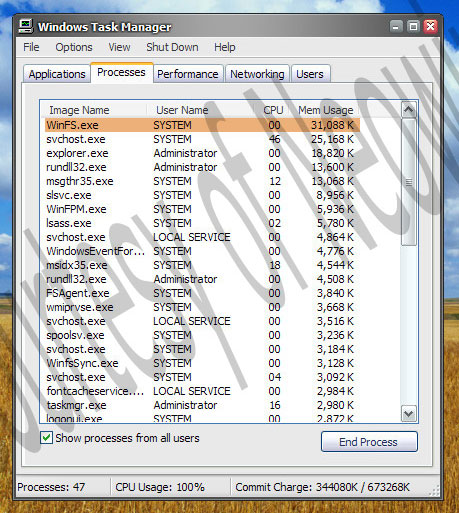Toggle Show processes from all users
The image size is (459, 513).
click(x=46, y=438)
